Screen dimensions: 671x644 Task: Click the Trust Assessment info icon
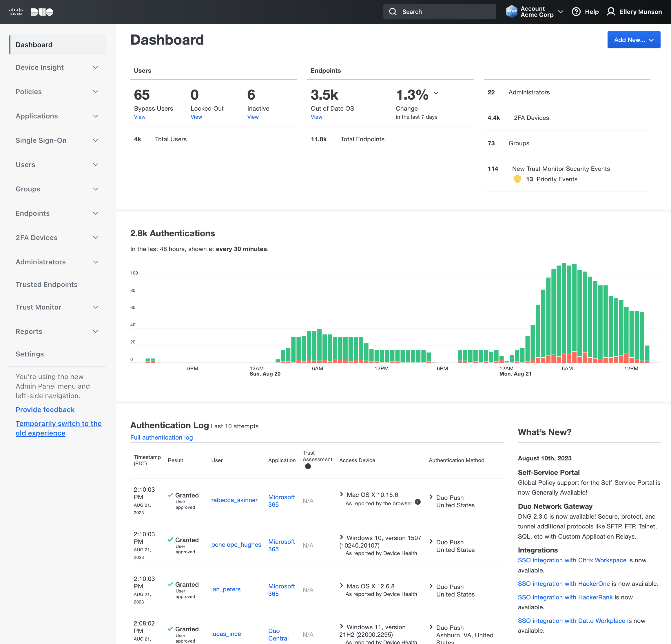308,466
